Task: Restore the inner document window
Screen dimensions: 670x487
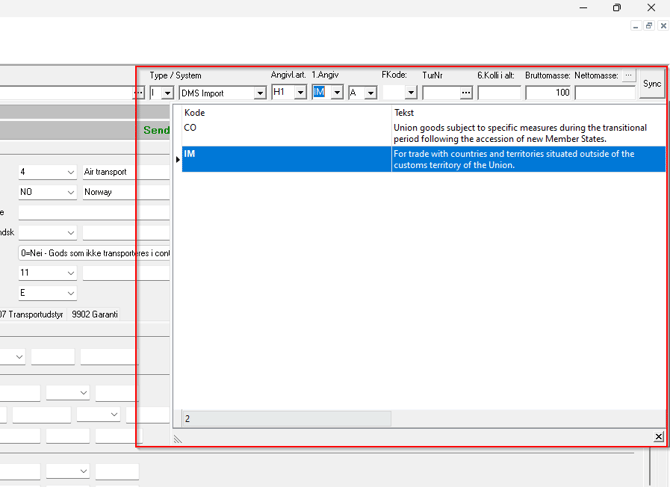Action: pos(648,26)
